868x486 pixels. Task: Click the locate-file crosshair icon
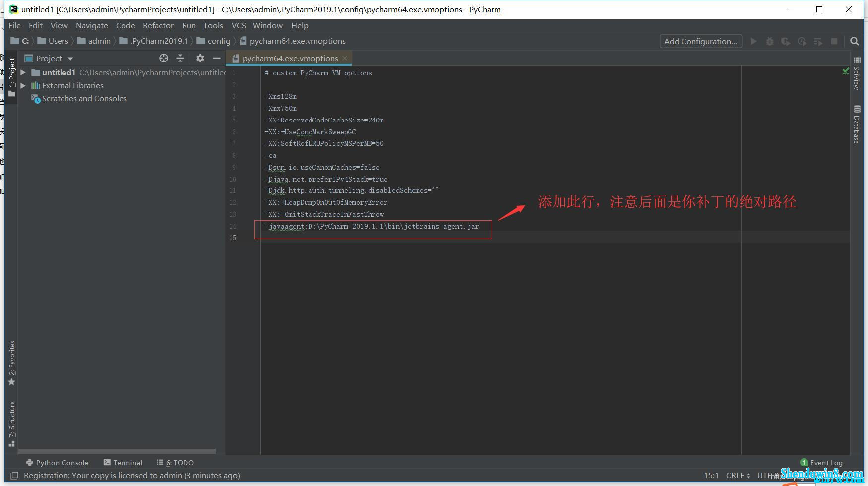(x=164, y=58)
